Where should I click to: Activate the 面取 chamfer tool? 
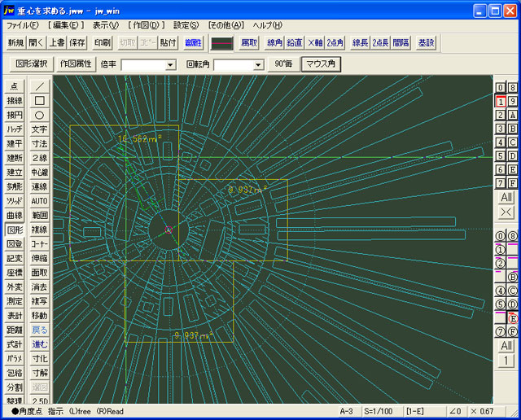[39, 273]
